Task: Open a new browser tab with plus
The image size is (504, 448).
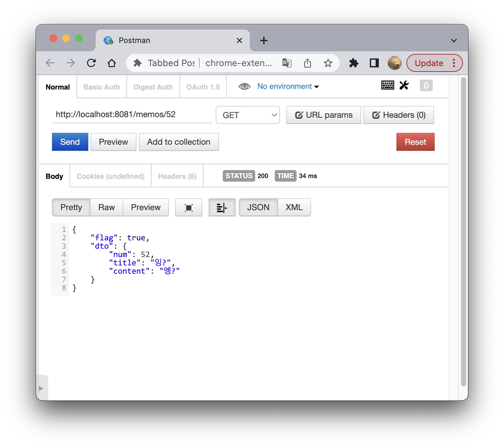Action: 264,40
